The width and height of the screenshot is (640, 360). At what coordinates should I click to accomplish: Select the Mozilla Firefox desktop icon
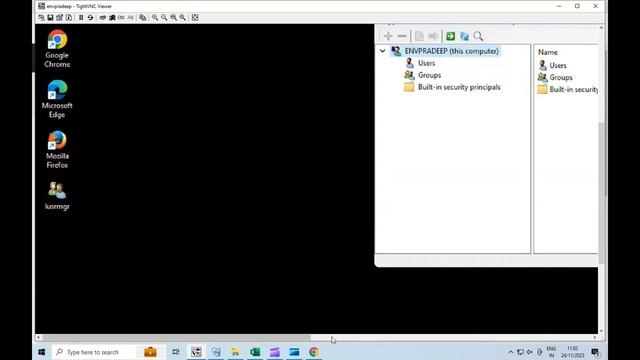point(57,150)
